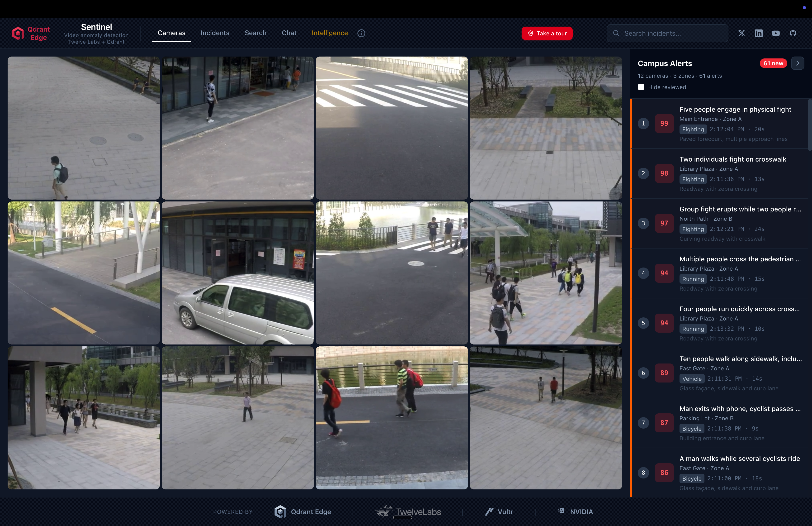
Task: Click the Search incidents input field
Action: [x=667, y=33]
